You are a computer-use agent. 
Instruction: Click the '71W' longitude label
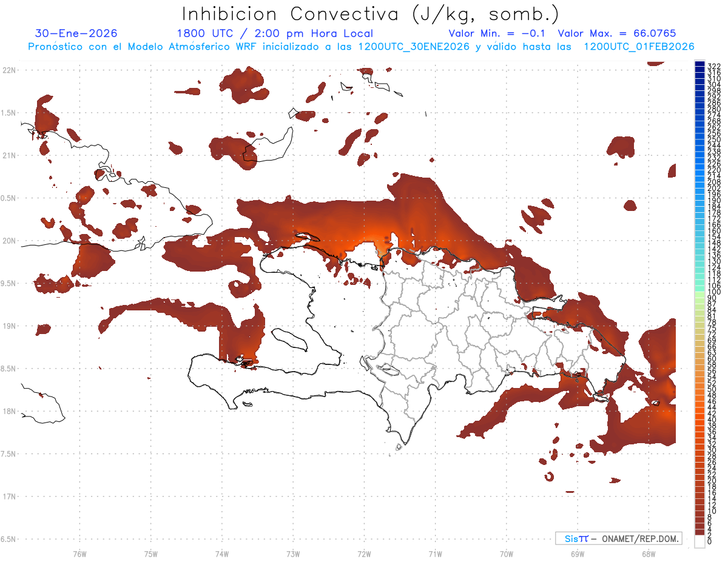(435, 554)
